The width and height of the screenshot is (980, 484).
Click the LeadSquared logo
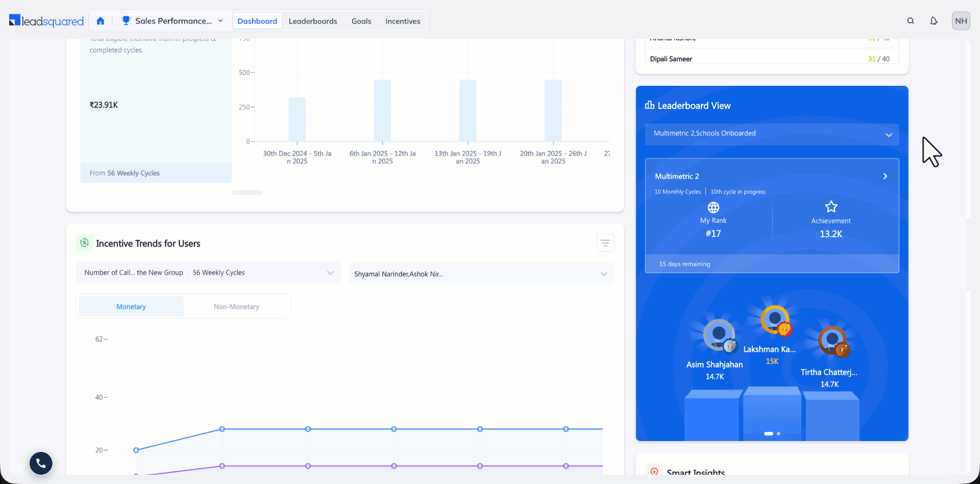click(x=46, y=21)
